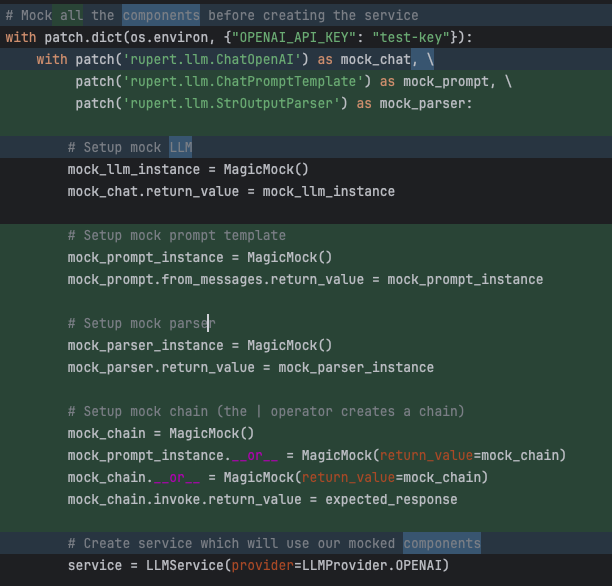Click '# Setup mock prompt template' comment
The height and width of the screenshot is (586, 612).
pyautogui.click(x=177, y=235)
